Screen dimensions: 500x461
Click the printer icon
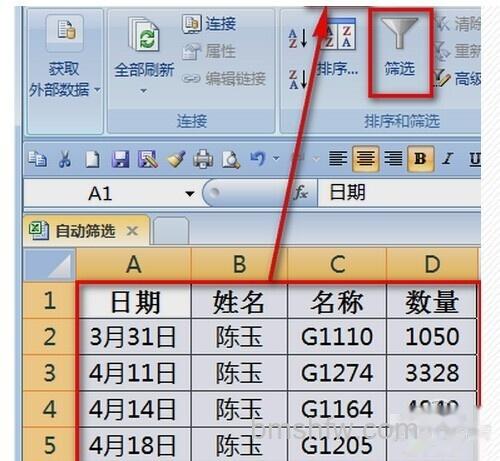click(x=203, y=159)
